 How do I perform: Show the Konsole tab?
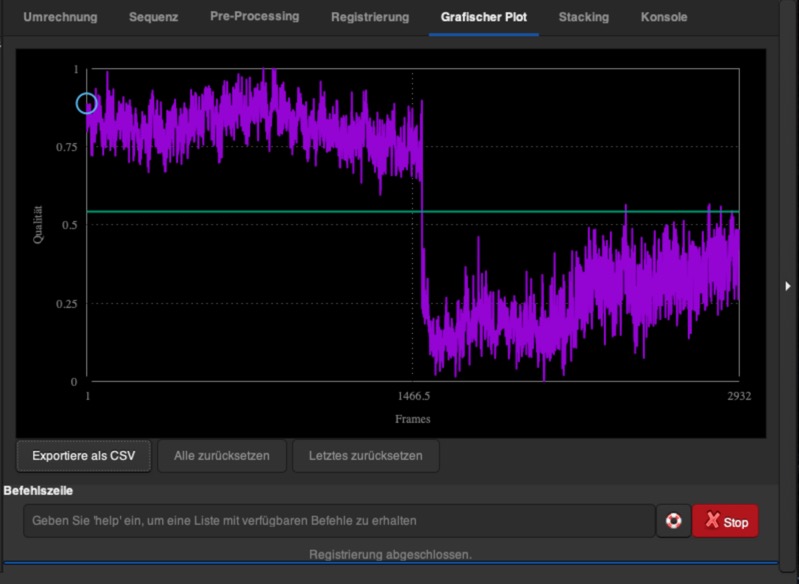coord(664,17)
